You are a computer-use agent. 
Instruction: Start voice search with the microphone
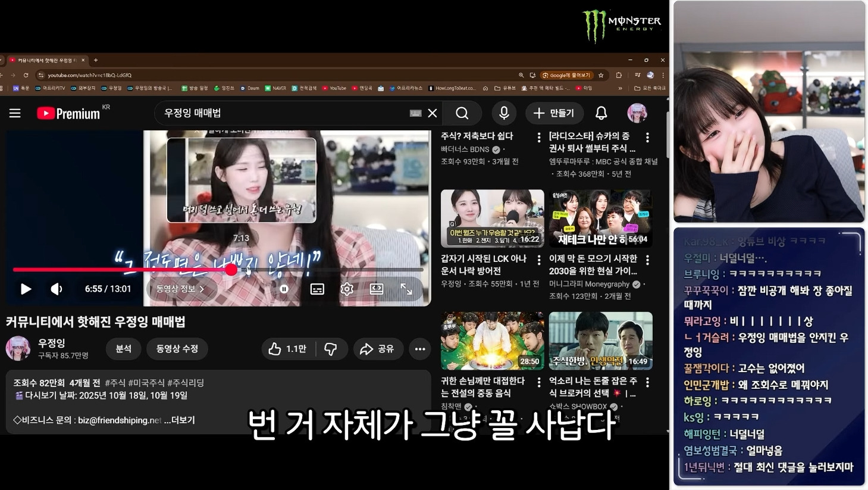point(504,113)
